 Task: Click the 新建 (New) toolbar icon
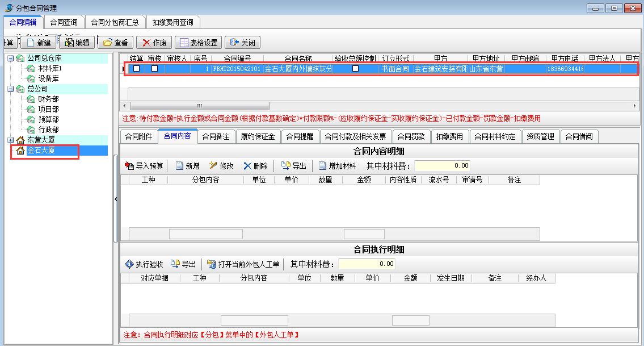click(31, 43)
